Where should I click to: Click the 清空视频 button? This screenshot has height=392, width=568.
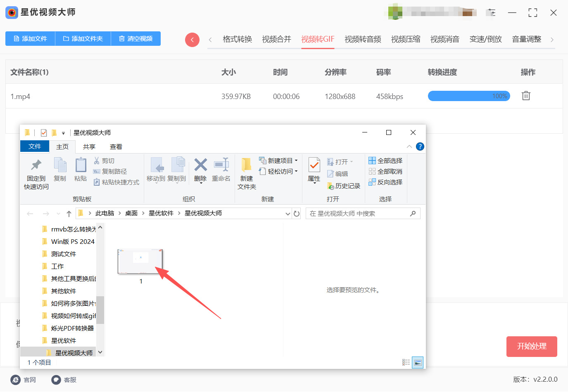click(136, 38)
